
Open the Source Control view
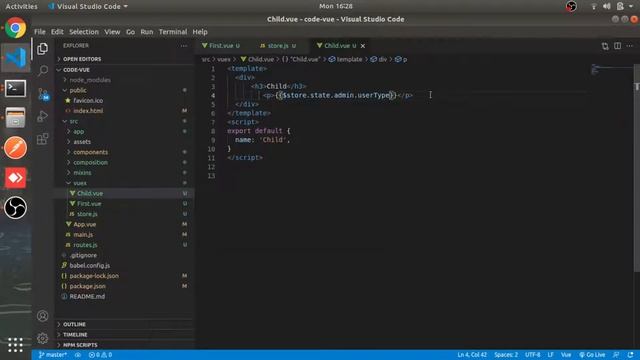point(43,94)
